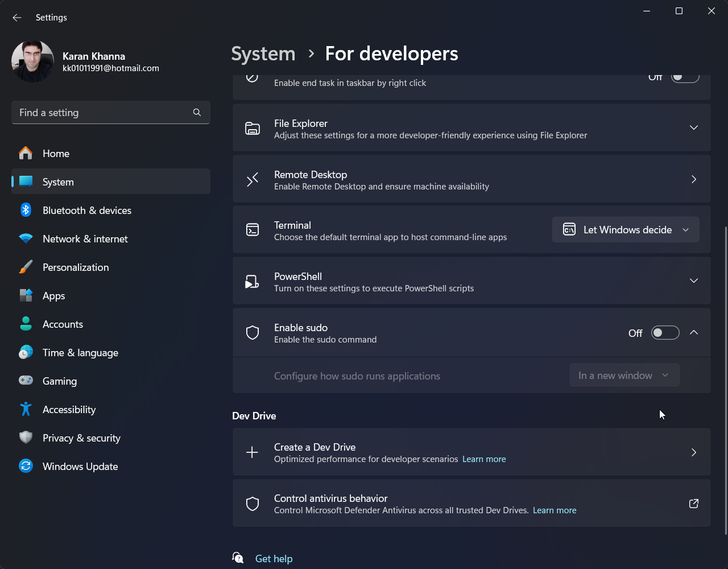The height and width of the screenshot is (569, 728).
Task: Click the Privacy & security shield icon
Action: point(26,438)
